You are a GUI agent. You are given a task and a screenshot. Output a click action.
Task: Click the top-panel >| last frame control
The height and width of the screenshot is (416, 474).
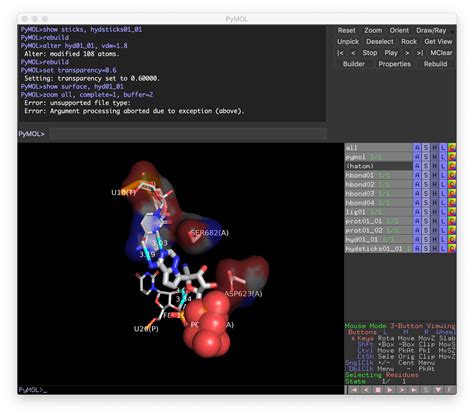point(420,53)
